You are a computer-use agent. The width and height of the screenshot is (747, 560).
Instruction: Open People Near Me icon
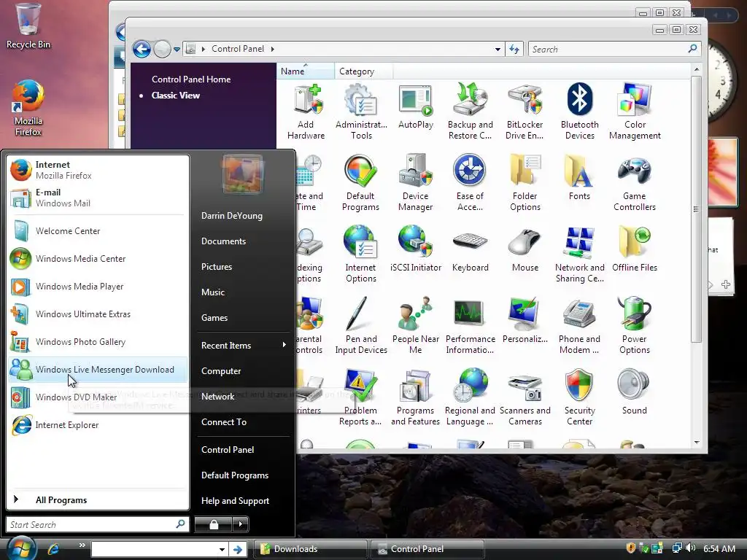click(415, 326)
